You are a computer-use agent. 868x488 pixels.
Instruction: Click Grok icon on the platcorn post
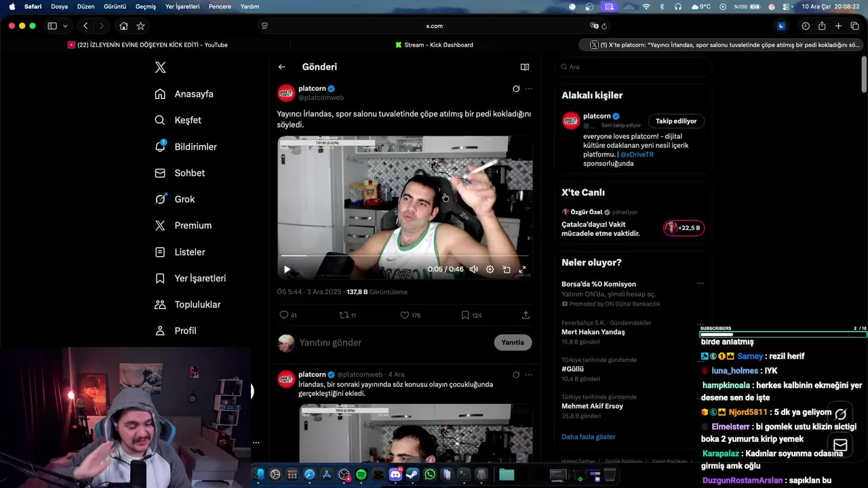(516, 89)
